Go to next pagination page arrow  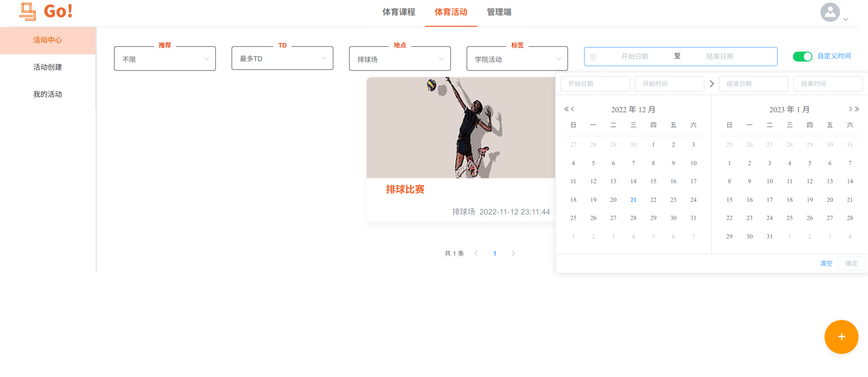513,253
